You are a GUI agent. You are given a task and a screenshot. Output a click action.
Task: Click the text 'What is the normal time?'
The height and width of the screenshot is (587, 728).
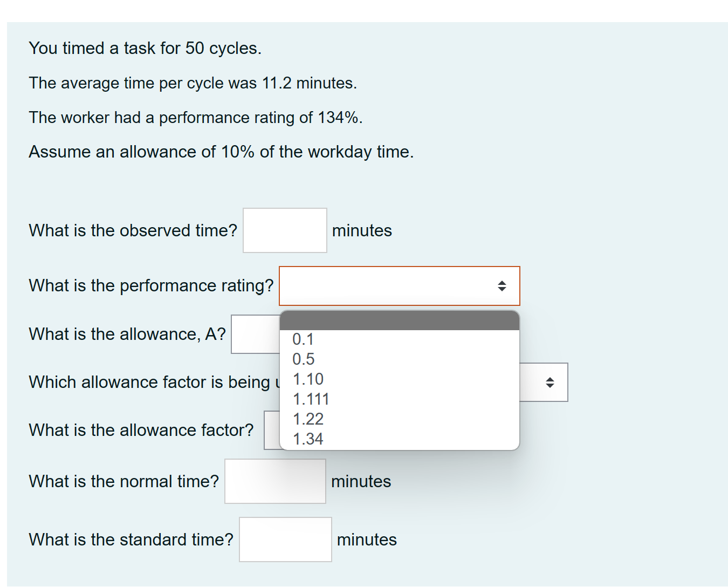(123, 481)
